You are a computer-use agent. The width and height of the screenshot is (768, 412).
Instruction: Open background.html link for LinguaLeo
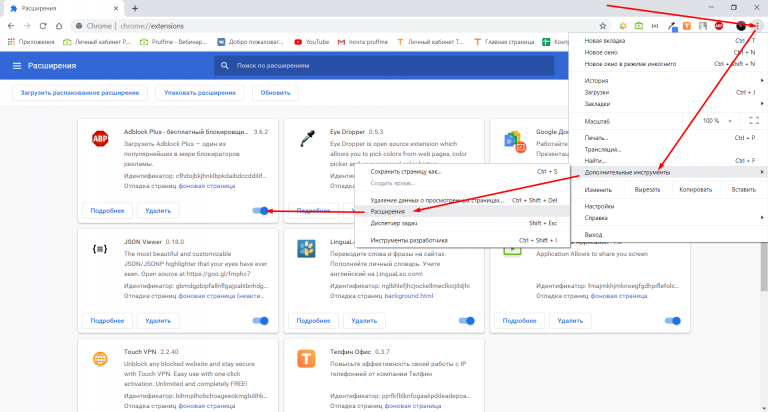408,296
